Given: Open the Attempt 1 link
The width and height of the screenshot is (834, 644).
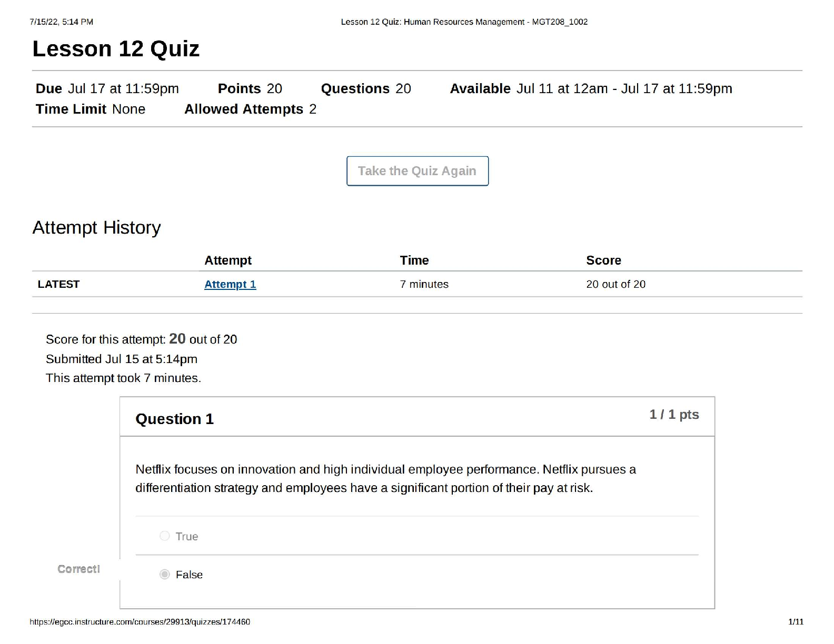Looking at the screenshot, I should 230,284.
